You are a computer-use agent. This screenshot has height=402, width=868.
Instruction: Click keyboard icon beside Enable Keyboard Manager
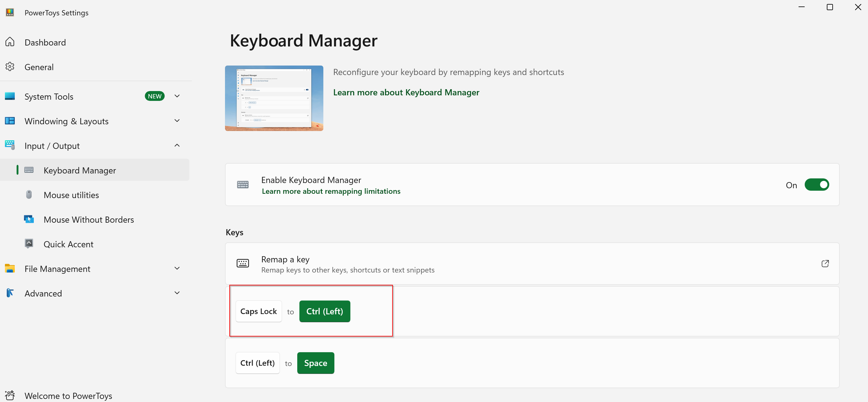243,185
